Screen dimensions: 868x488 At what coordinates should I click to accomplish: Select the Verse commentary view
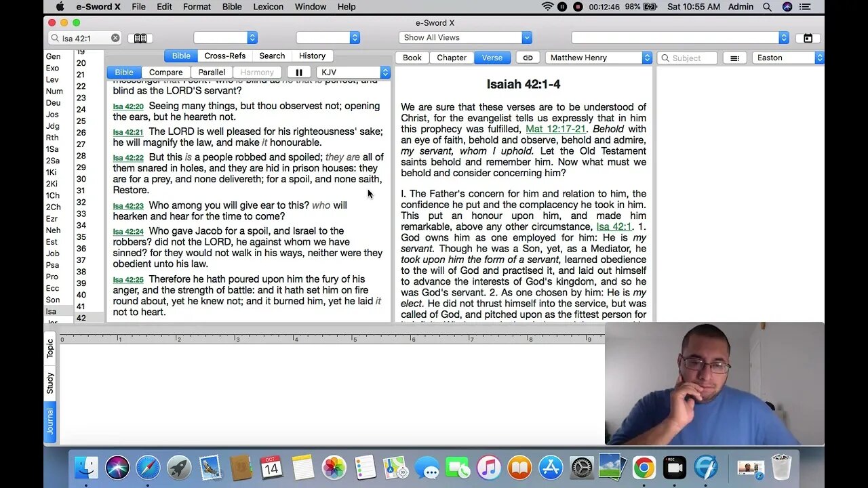tap(492, 58)
